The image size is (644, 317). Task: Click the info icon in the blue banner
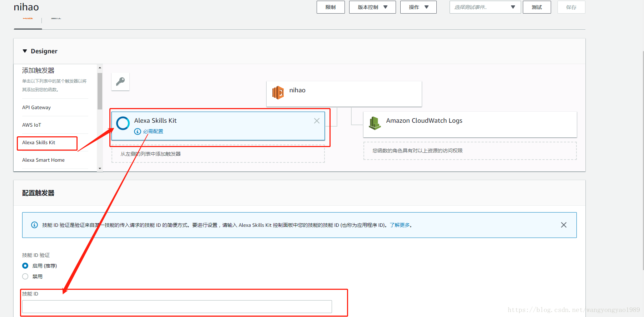35,225
